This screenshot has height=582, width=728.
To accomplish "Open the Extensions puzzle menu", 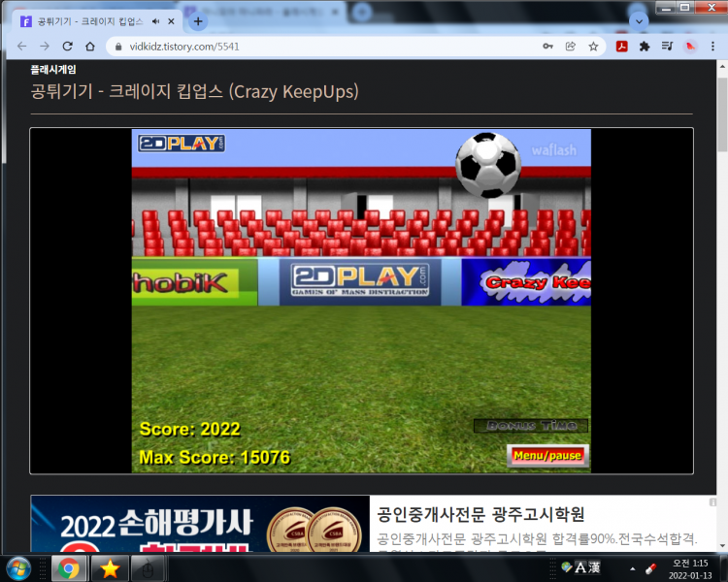I will (x=645, y=46).
